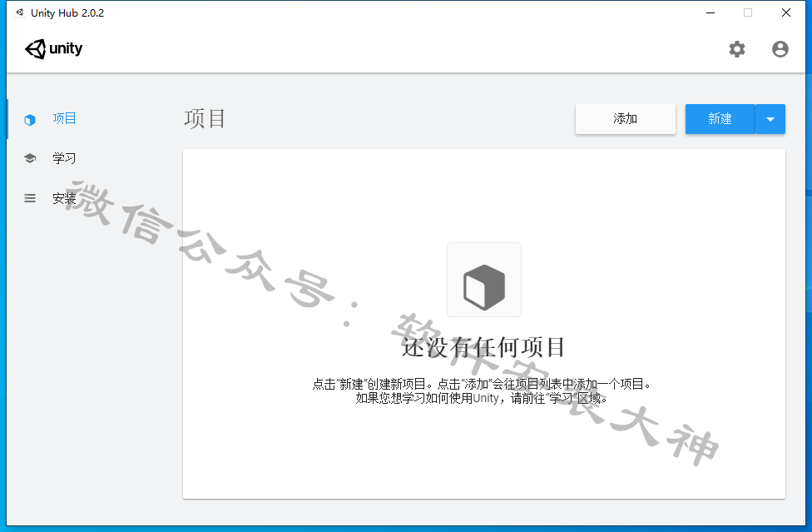Screen dimensions: 812x532
Task: Click the list icon beside 安装
Action: point(30,198)
